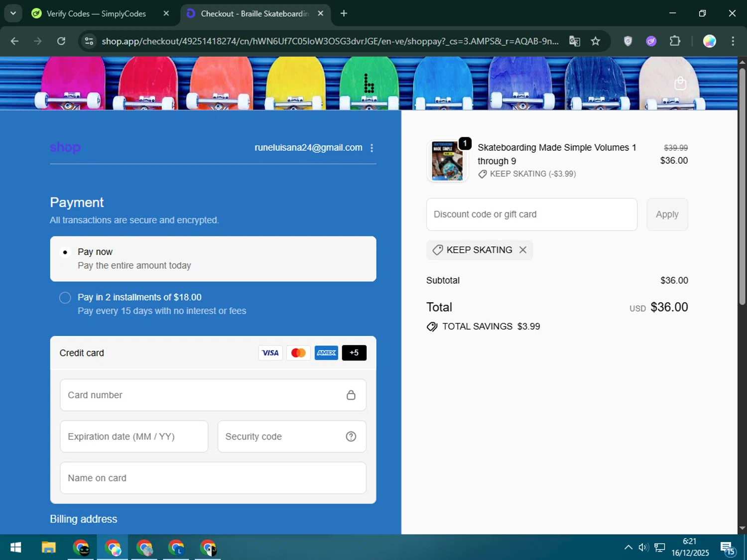Open the taskbar clock and date
This screenshot has height=560, width=747.
(x=690, y=548)
